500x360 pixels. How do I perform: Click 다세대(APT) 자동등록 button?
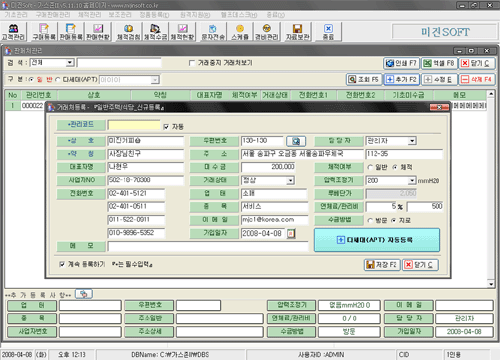pos(377,240)
